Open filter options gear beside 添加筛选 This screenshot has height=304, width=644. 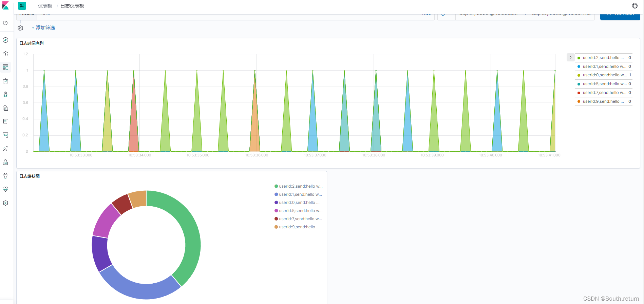(20, 28)
